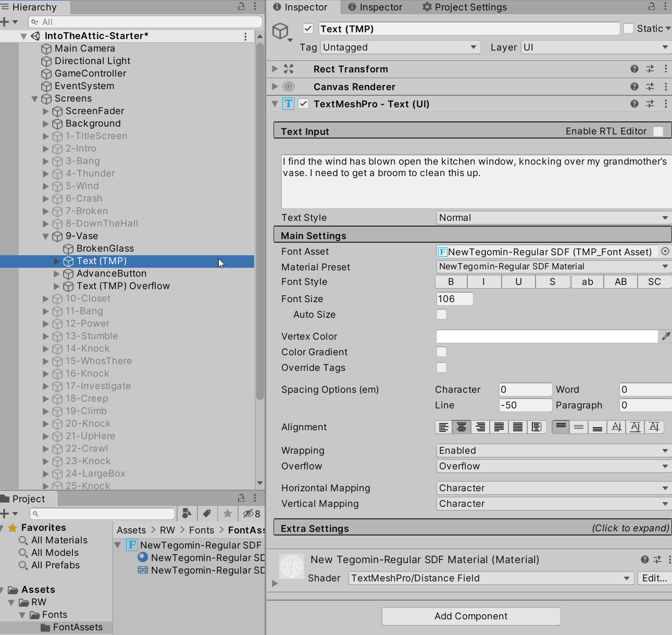Screen dimensions: 672x635
Task: Toggle hidden packages visibility icon
Action: pyautogui.click(x=252, y=514)
